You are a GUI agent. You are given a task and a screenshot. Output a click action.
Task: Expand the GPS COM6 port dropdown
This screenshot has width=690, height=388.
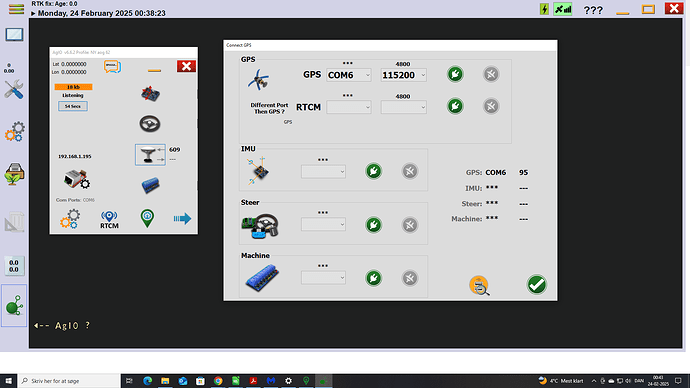349,75
